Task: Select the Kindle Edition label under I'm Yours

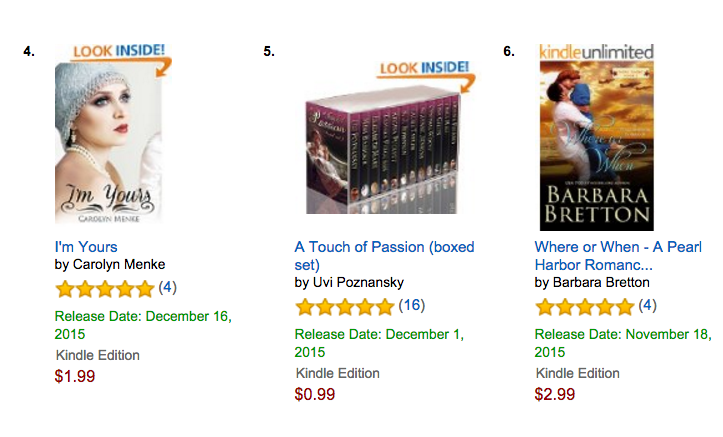Action: (x=98, y=355)
